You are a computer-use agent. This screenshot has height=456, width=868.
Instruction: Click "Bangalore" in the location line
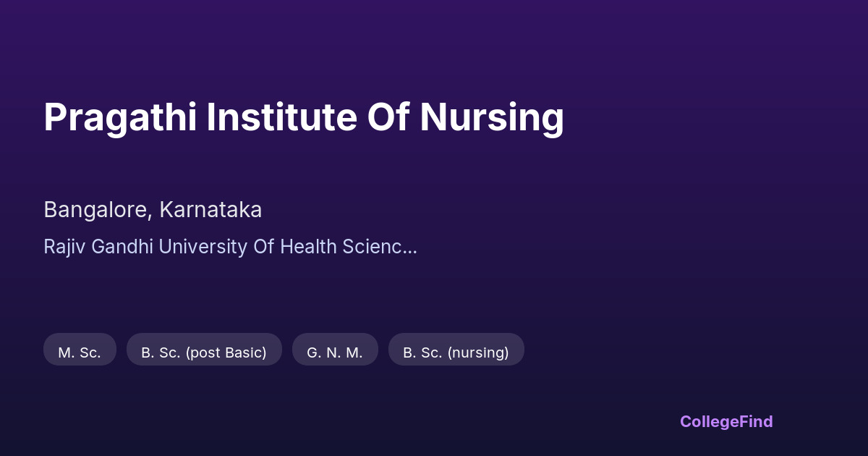coord(96,210)
